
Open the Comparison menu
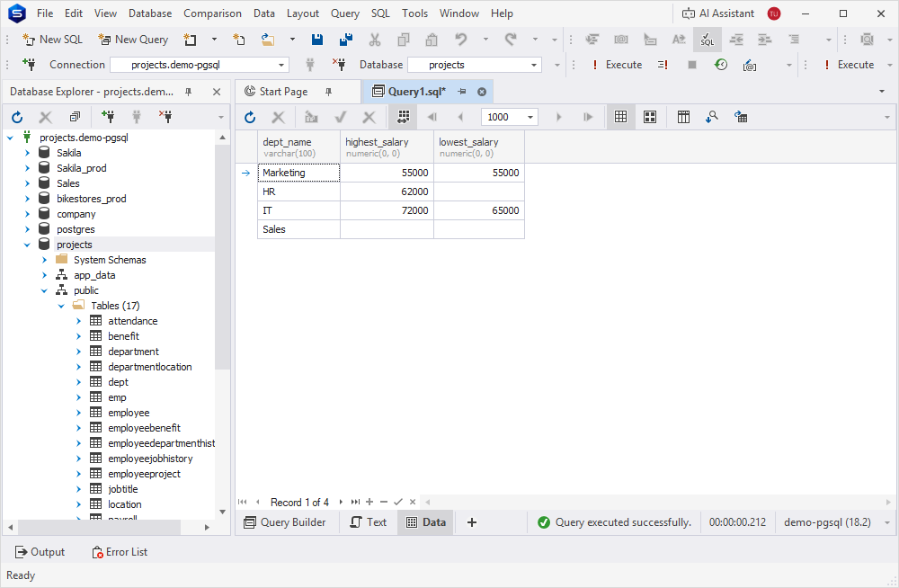[x=213, y=13]
